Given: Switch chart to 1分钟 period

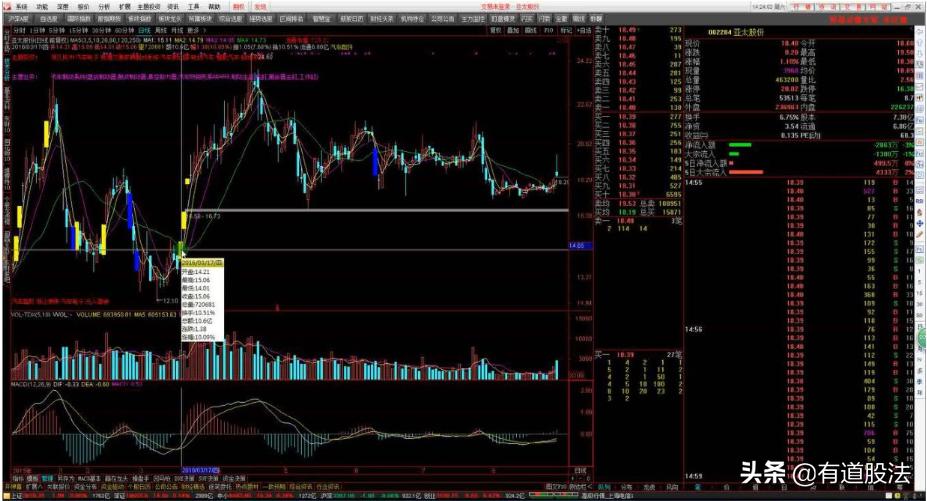Looking at the screenshot, I should [x=38, y=30].
